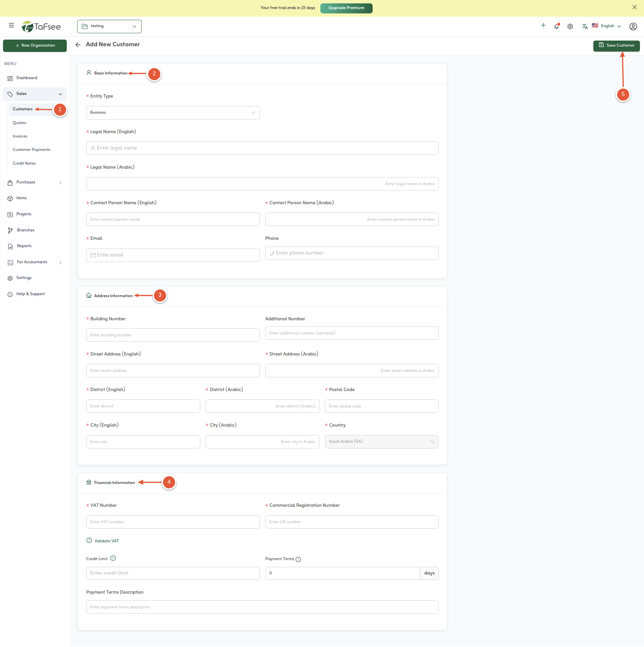Image resolution: width=644 pixels, height=647 pixels.
Task: Click the Validate VAT link
Action: (x=107, y=541)
